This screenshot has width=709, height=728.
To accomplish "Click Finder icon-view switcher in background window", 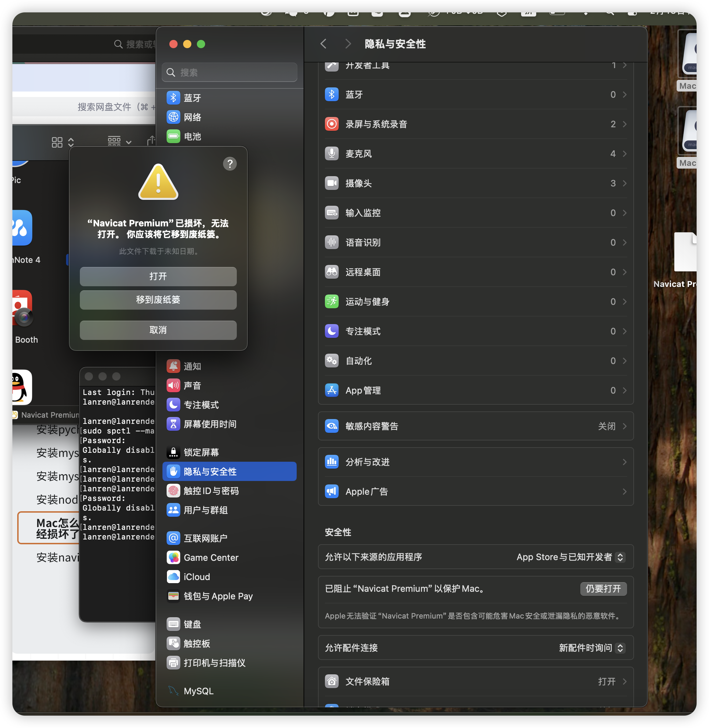I will [63, 142].
